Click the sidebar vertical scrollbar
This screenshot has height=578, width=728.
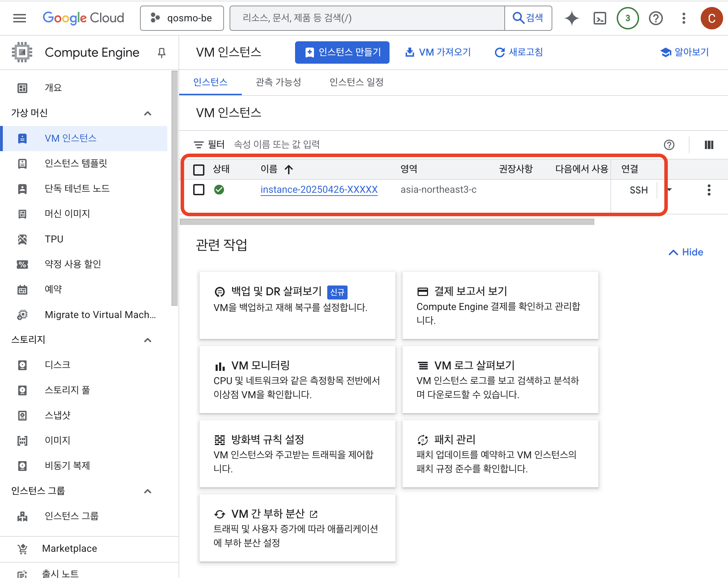tap(175, 188)
